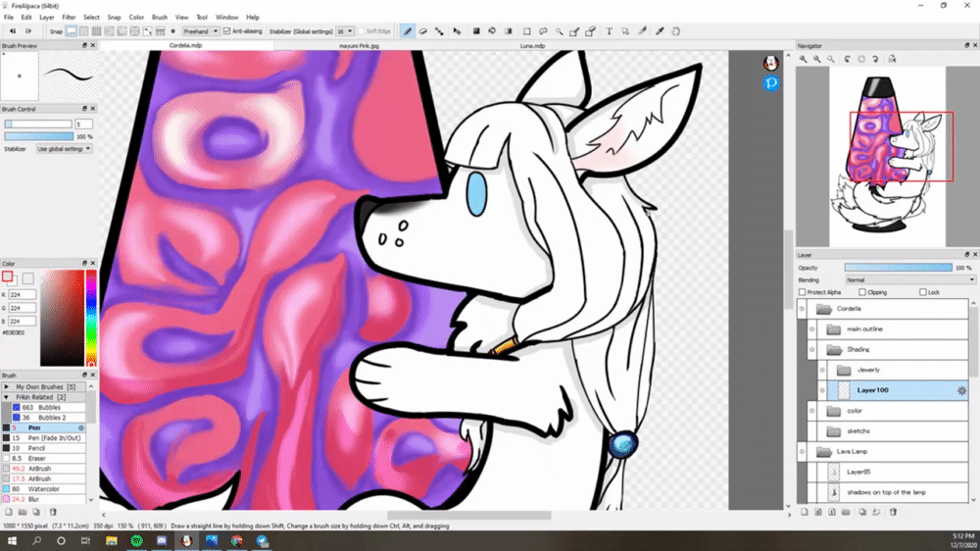The width and height of the screenshot is (980, 551).
Task: Click the Navigator preview thumbnail
Action: [x=888, y=157]
